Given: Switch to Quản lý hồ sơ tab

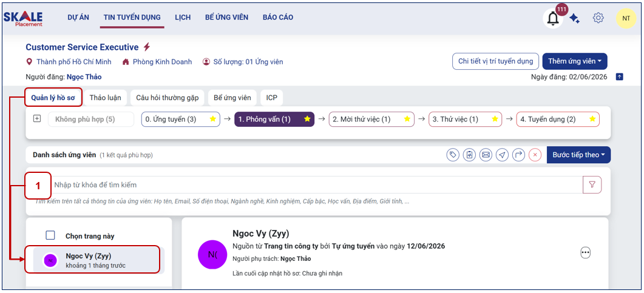Looking at the screenshot, I should (x=53, y=98).
